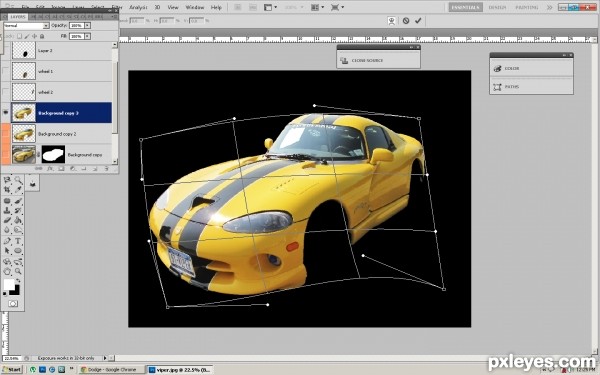
Task: Open the Fill slider arrow
Action: (88, 36)
